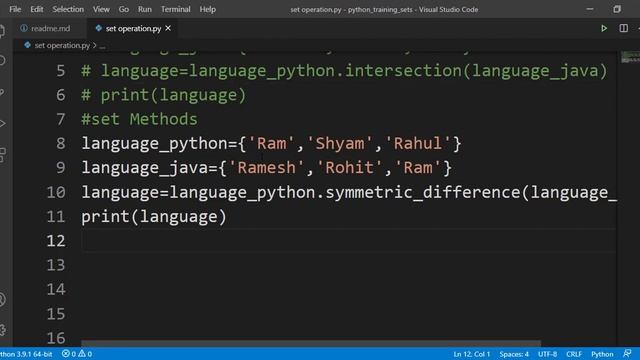Click the '# print(language)' comment line

(x=164, y=95)
